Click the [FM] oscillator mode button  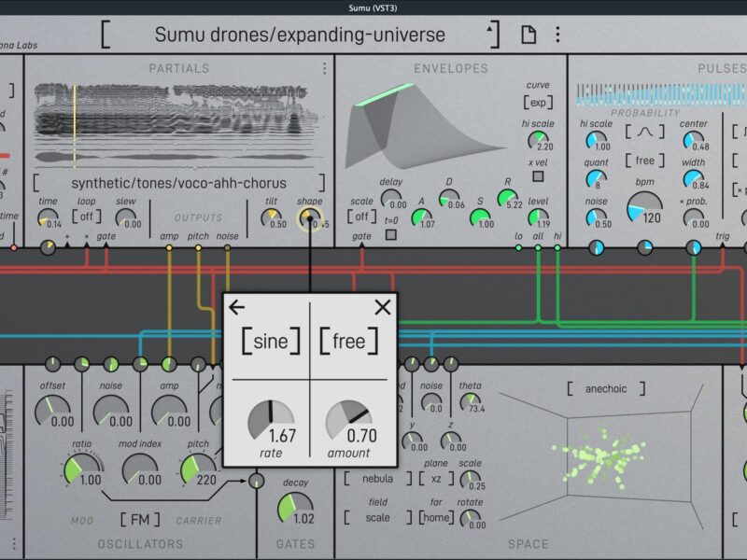click(139, 518)
